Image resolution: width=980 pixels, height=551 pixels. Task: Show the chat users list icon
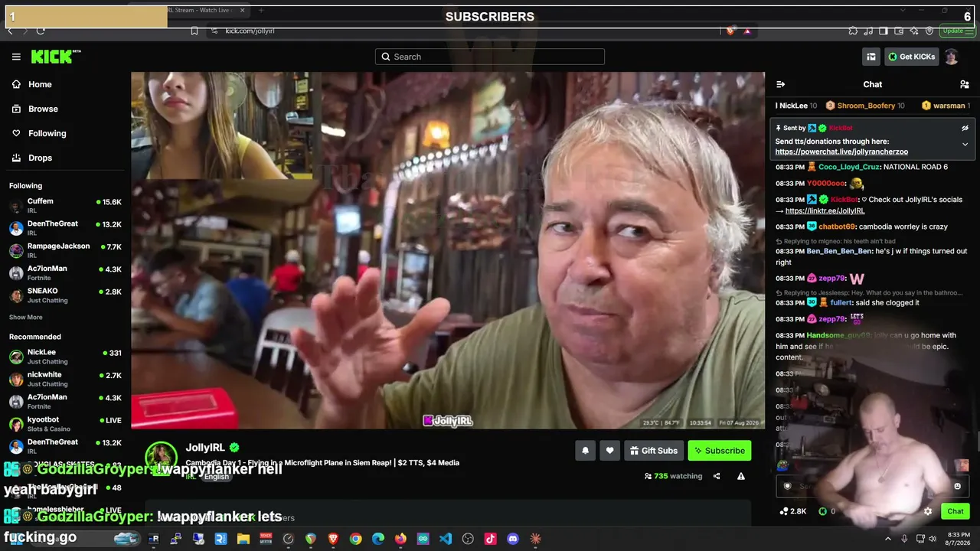[965, 84]
